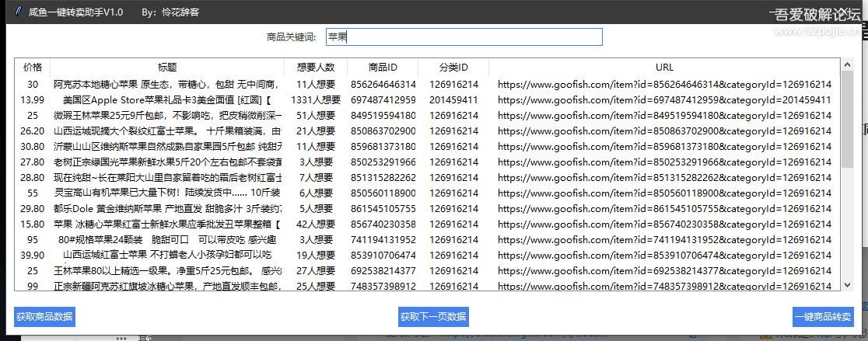Click the scrollbar down arrow in the table

click(846, 286)
